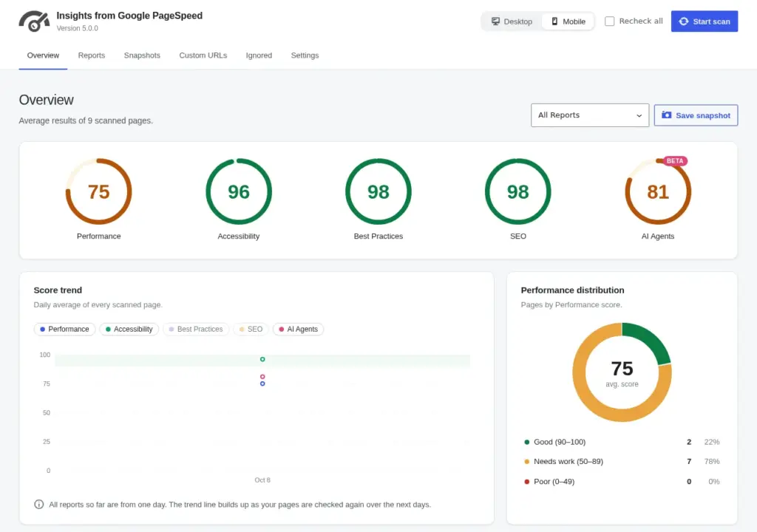
Task: Click the "Insights from Google PageSpeed" title
Action: pos(129,16)
